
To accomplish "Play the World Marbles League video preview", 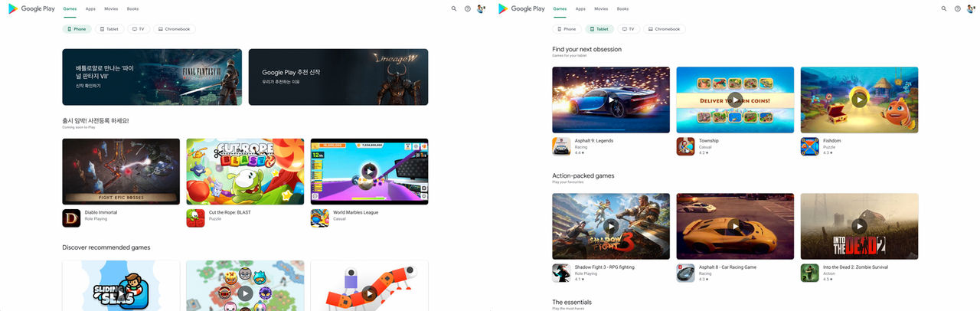I will [x=369, y=171].
